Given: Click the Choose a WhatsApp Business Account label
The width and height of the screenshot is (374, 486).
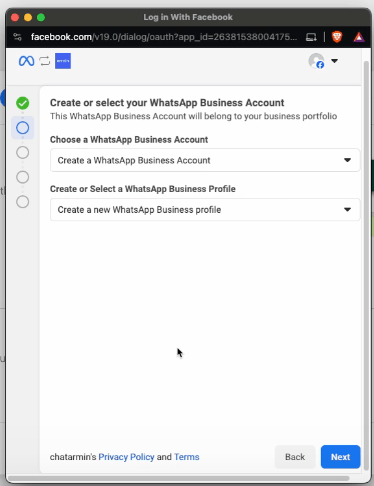Looking at the screenshot, I should point(129,139).
